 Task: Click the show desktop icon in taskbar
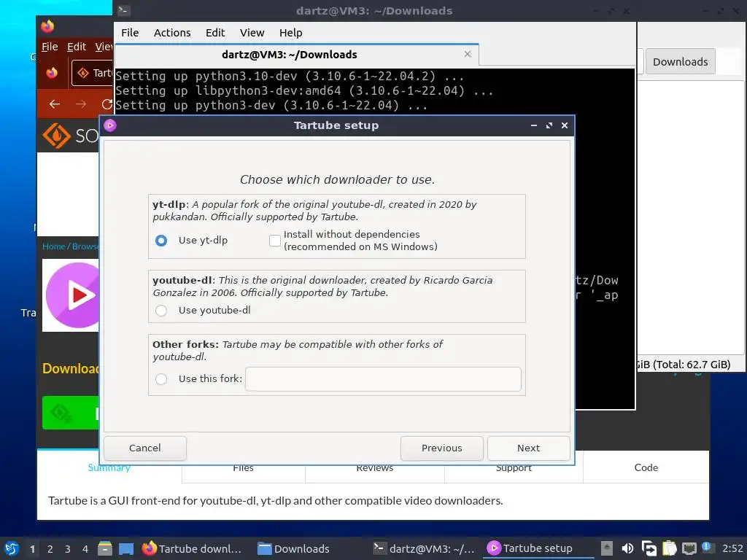click(x=125, y=548)
